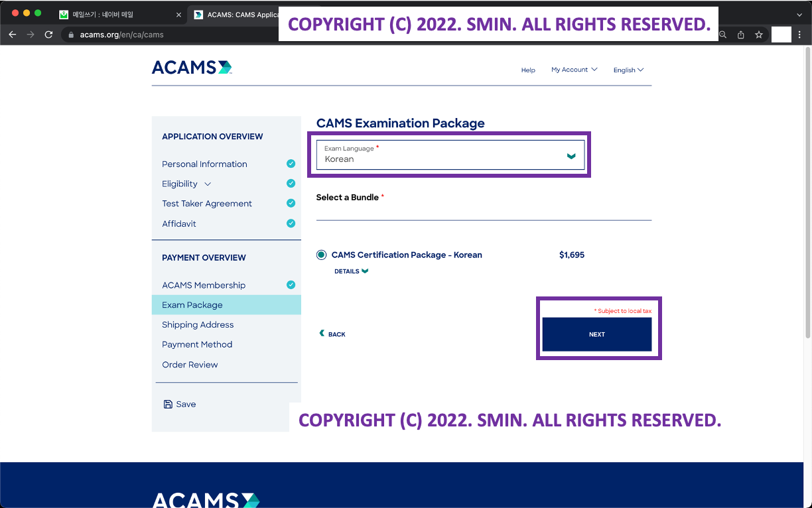Click the ACAMS logo in the page header

(x=192, y=67)
